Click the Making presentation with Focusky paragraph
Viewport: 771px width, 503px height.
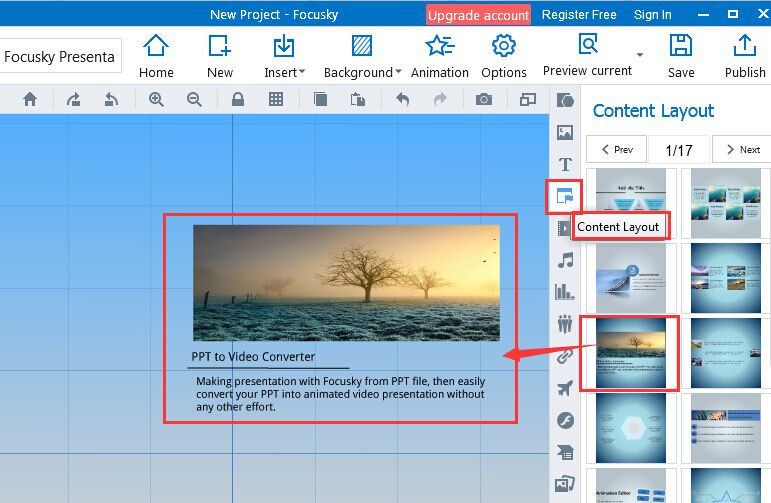point(340,394)
